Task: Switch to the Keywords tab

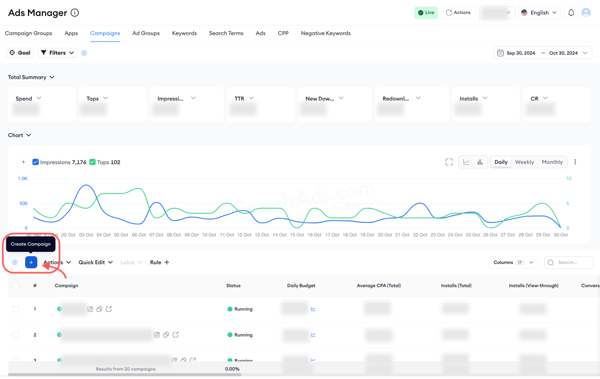Action: coord(184,33)
